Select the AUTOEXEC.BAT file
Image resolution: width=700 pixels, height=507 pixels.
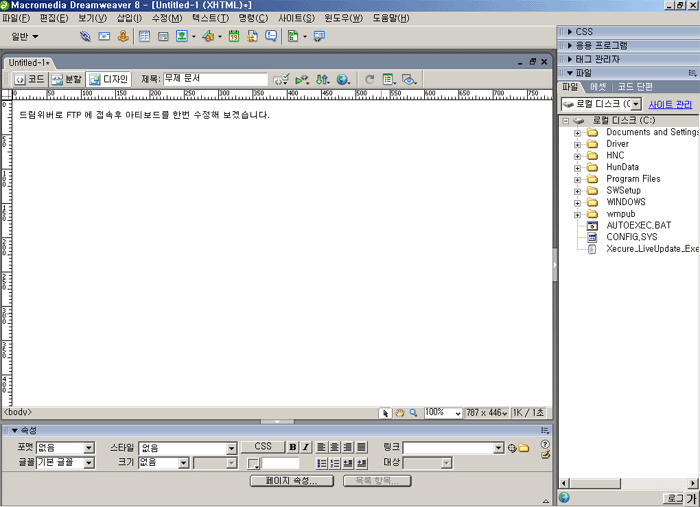tap(638, 225)
